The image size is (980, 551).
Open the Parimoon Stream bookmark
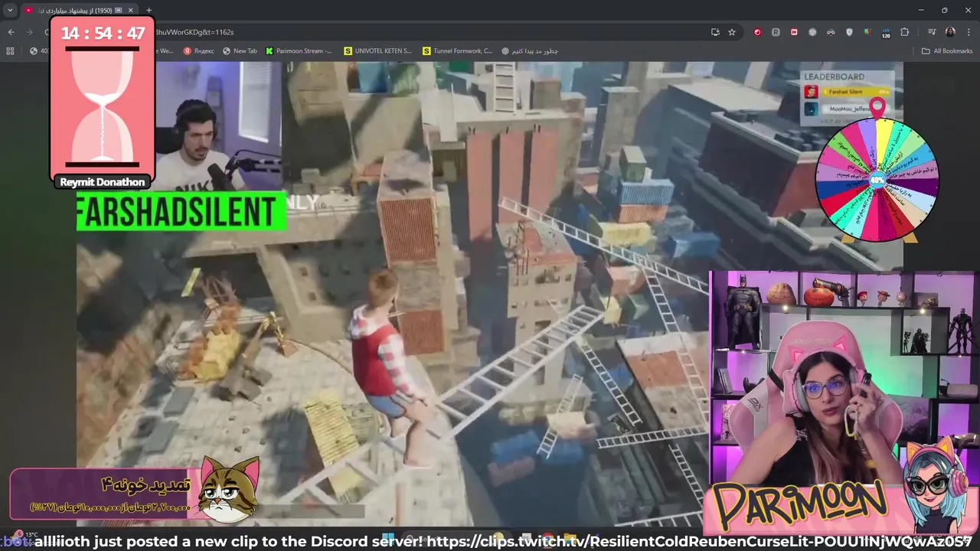299,51
